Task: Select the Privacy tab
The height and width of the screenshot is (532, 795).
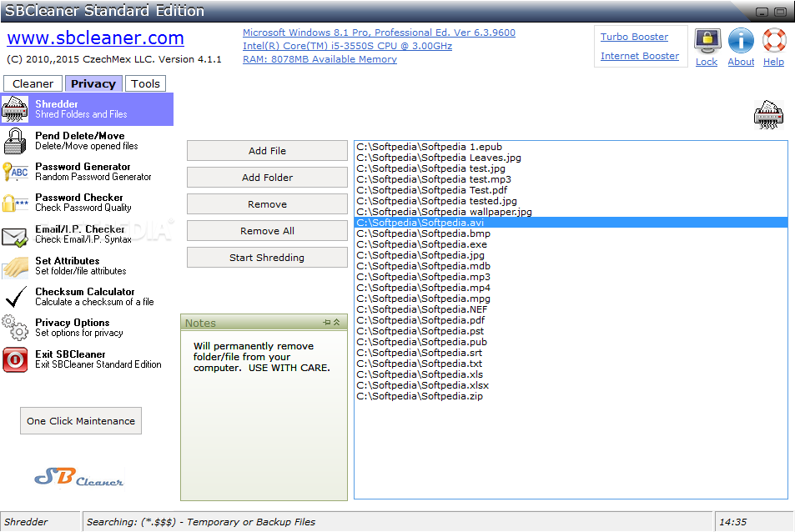Action: pos(93,83)
